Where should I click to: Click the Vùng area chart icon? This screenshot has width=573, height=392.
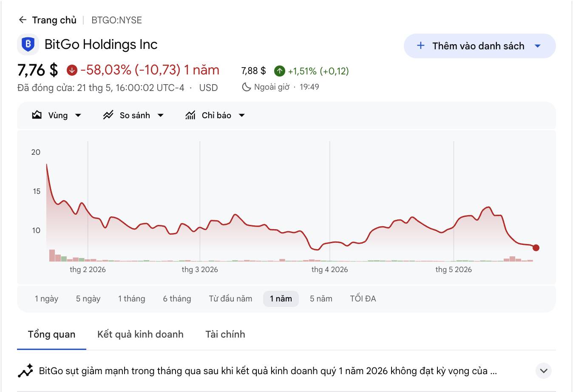37,115
